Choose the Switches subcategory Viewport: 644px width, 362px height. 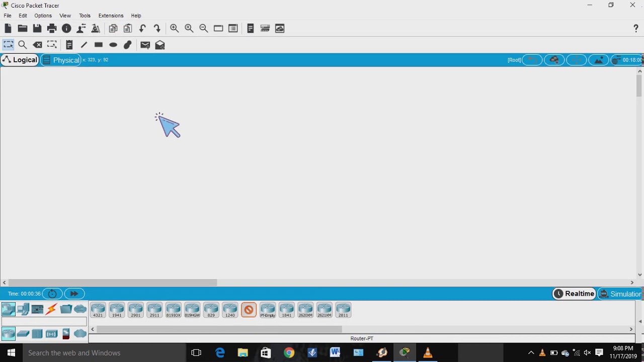[x=23, y=334]
